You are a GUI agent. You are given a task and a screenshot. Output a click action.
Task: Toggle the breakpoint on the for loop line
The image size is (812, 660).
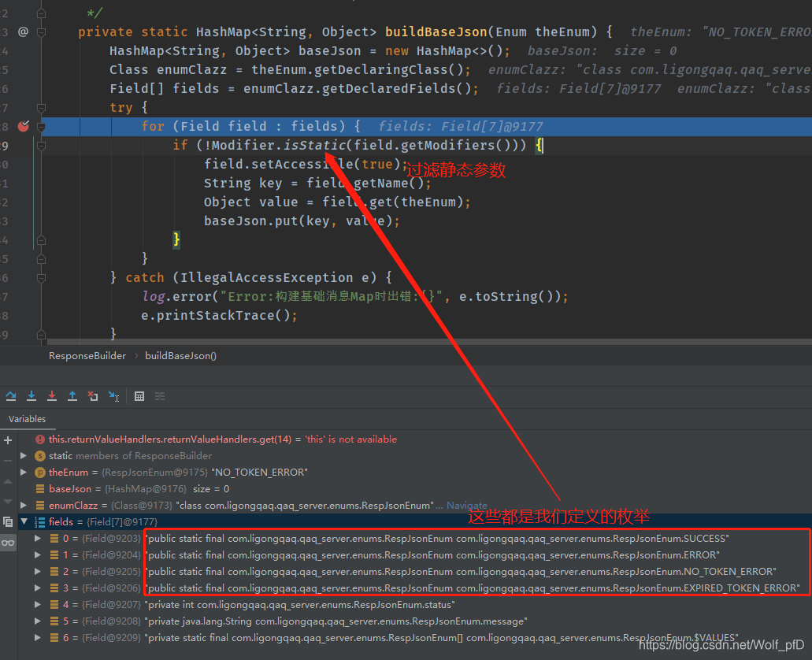click(24, 126)
